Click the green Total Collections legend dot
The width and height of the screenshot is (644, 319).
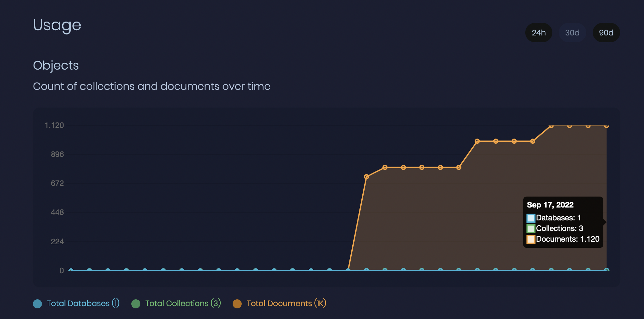tap(136, 303)
